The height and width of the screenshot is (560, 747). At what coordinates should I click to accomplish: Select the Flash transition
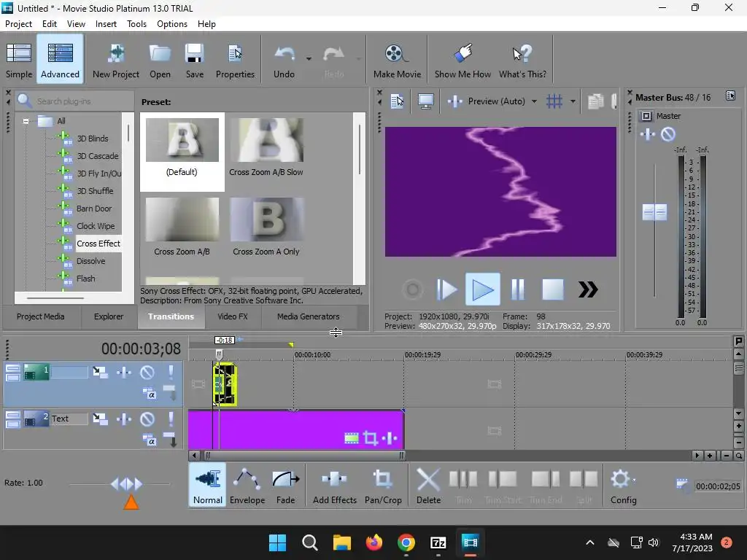click(x=86, y=279)
